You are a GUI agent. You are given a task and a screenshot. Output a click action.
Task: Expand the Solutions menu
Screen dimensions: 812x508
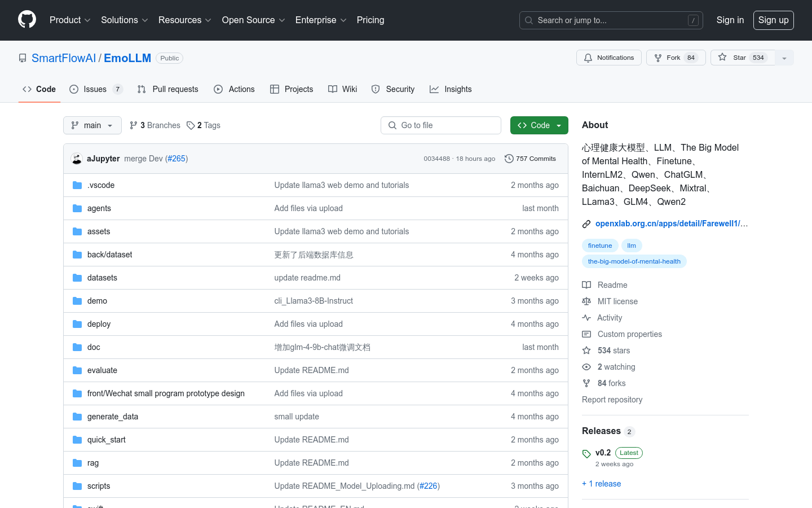pos(125,20)
